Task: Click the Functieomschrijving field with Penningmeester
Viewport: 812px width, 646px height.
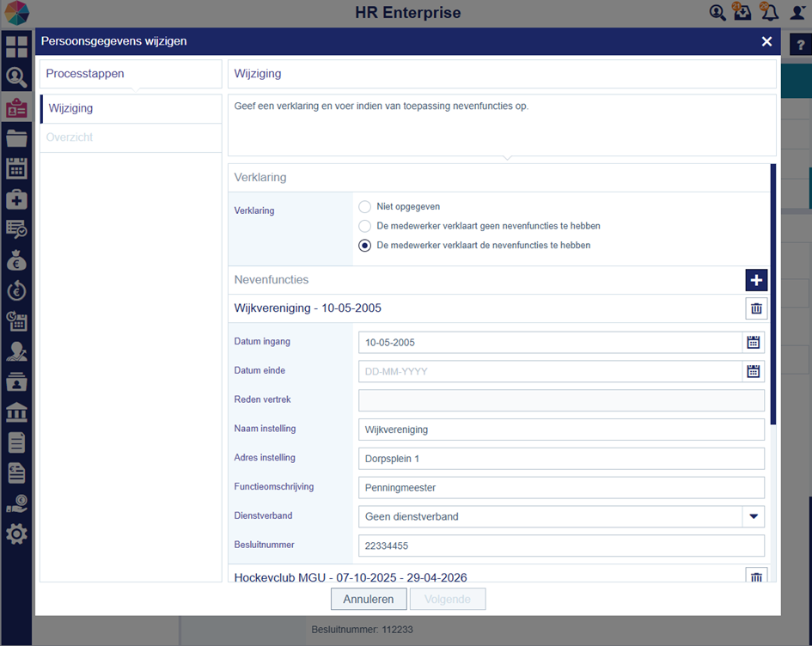Action: point(561,488)
